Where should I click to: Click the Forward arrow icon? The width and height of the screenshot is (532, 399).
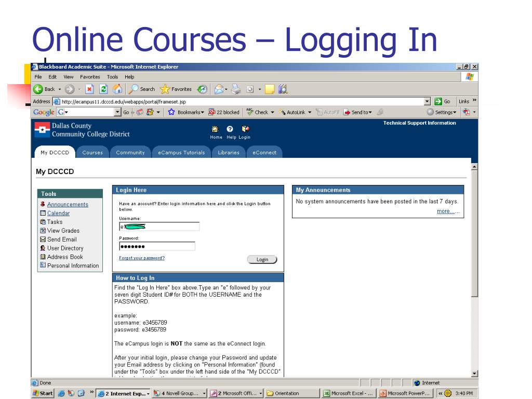point(70,89)
